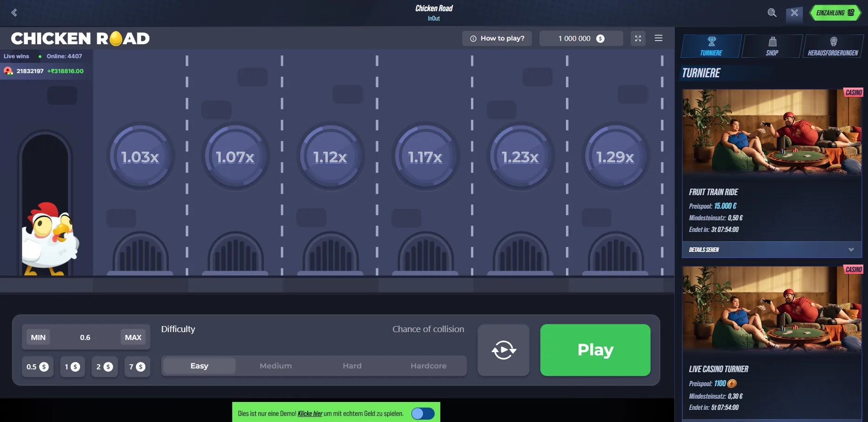The width and height of the screenshot is (868, 422).
Task: Click the auto-play refresh icon button
Action: click(x=504, y=350)
